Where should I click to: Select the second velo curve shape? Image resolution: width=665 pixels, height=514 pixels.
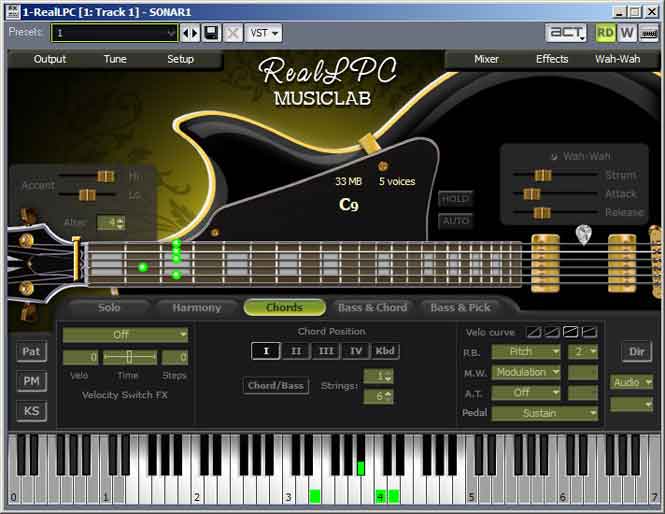point(552,332)
